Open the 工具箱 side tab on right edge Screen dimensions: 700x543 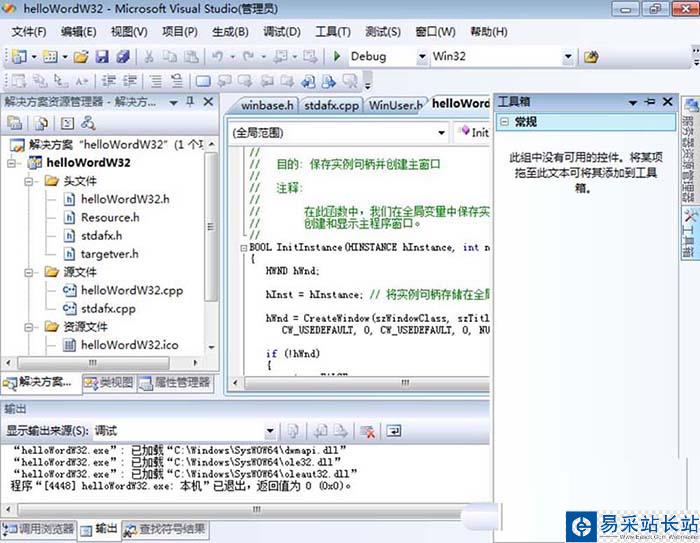tap(690, 232)
